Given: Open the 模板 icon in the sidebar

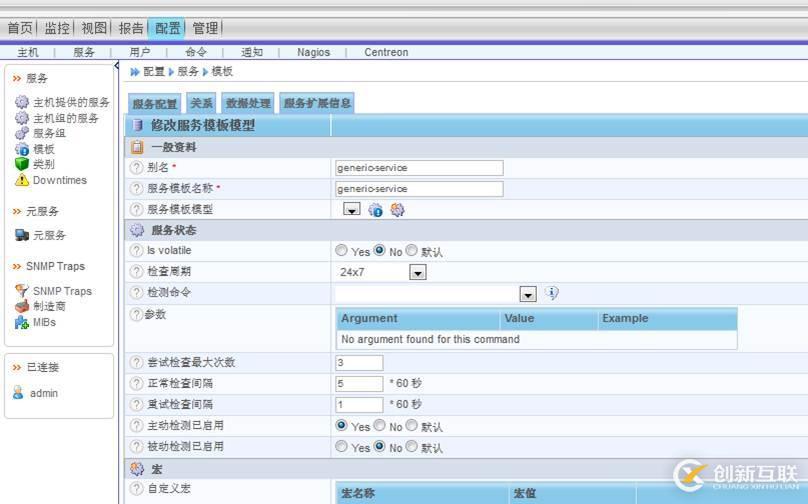Looking at the screenshot, I should (x=22, y=149).
